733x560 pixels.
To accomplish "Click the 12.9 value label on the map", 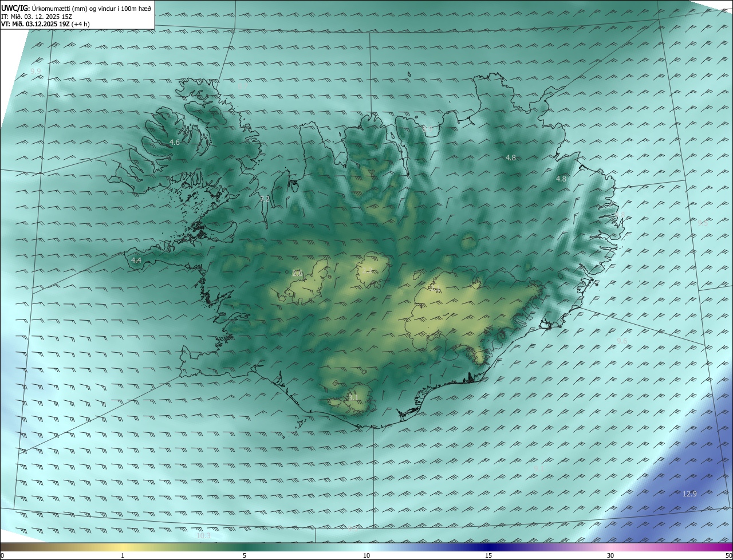I will [x=690, y=494].
